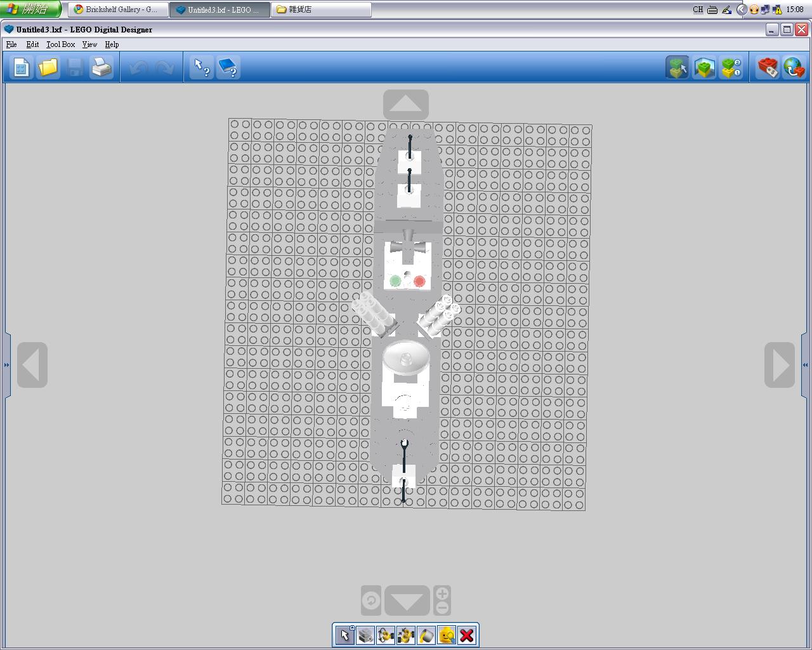Open the Building Guide mode
The image size is (812, 650).
731,67
